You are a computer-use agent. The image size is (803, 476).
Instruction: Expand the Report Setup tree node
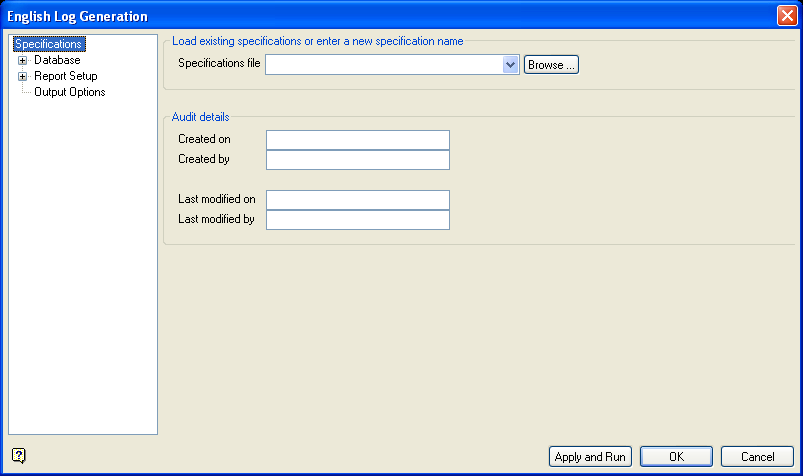coord(22,76)
